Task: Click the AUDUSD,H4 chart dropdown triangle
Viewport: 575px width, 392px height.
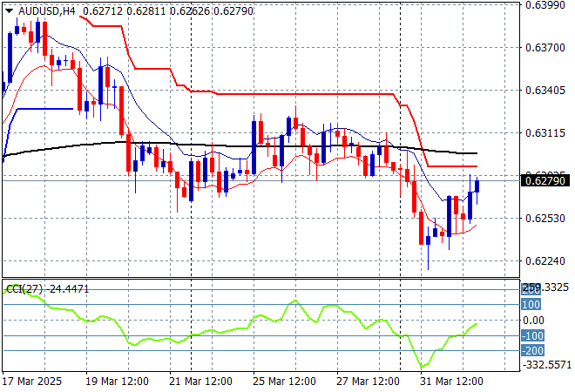Action: coord(10,11)
